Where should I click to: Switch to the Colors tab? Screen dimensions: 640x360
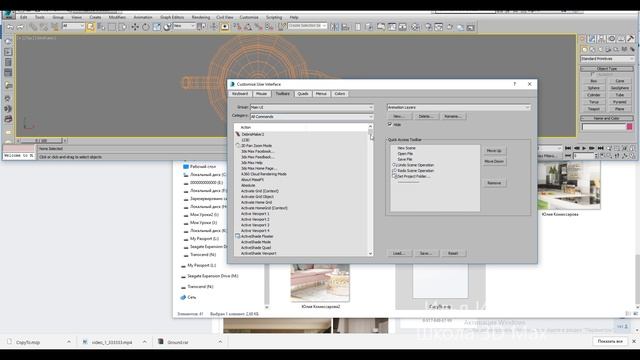coord(340,94)
